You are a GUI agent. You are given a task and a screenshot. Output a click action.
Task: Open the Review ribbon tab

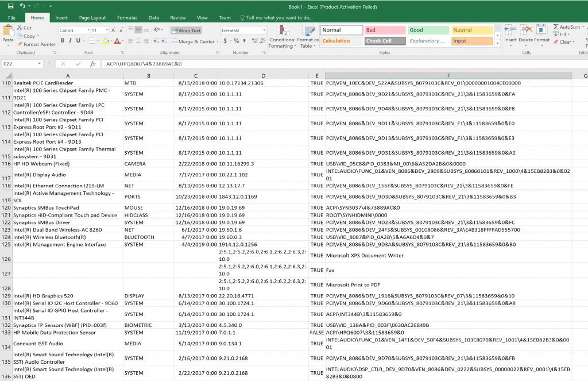(x=178, y=17)
